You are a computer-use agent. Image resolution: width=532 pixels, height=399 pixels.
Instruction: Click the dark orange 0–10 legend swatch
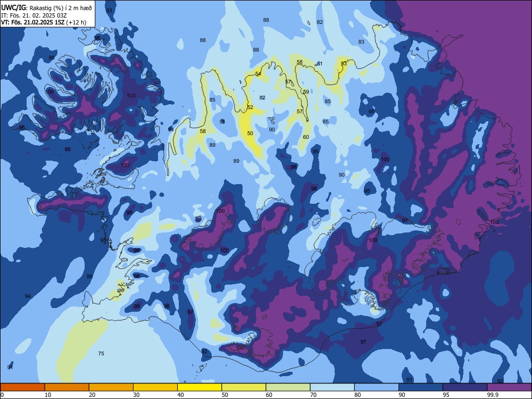(22, 387)
